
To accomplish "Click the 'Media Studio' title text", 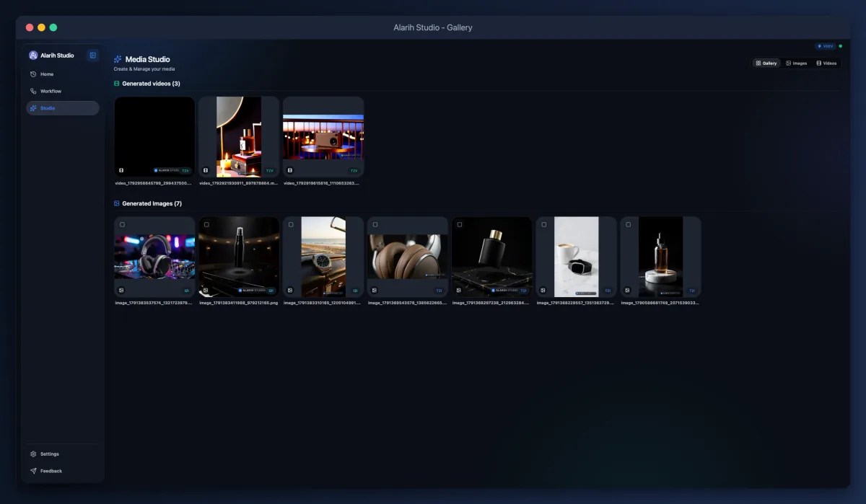I will coord(148,59).
